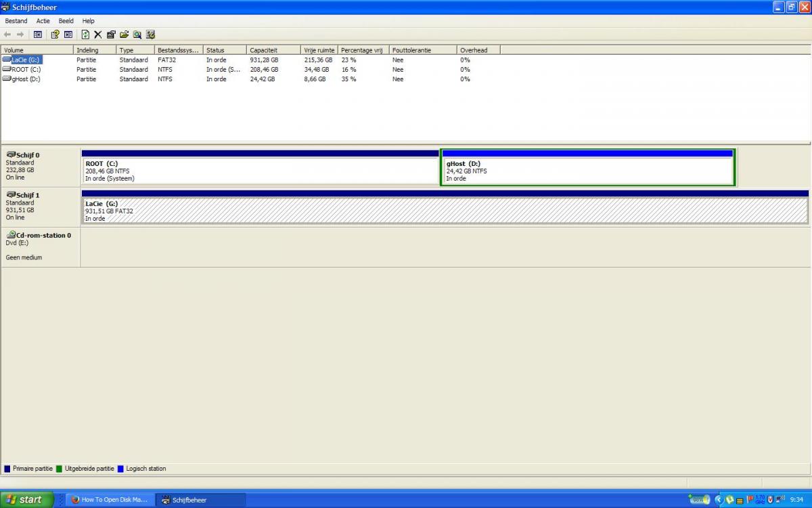This screenshot has width=812, height=508.
Task: Click the Primaire partitie legend swatch
Action: coord(7,468)
